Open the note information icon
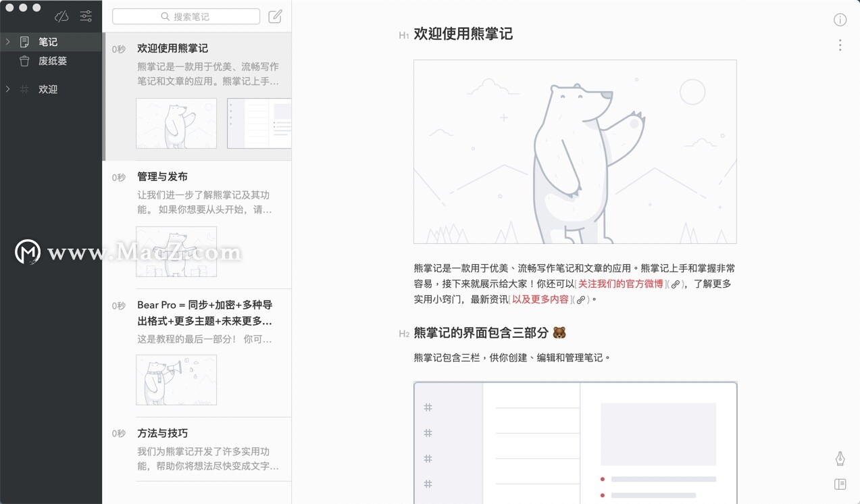Viewport: 860px width, 504px height. [x=840, y=20]
